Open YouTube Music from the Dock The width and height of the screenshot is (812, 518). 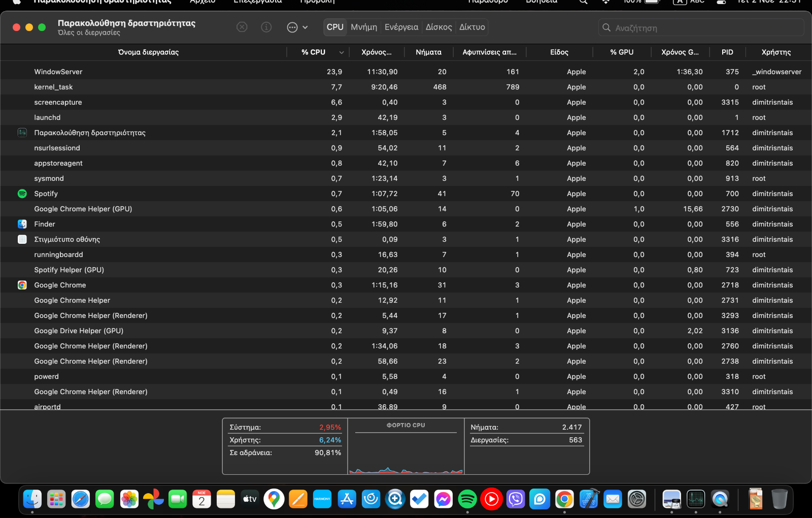tap(491, 499)
